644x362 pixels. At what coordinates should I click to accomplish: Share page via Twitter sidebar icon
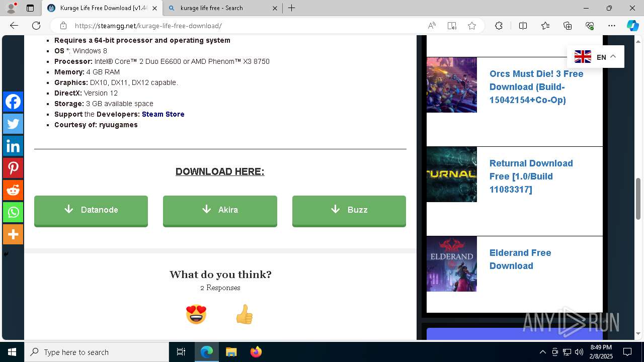(x=13, y=124)
